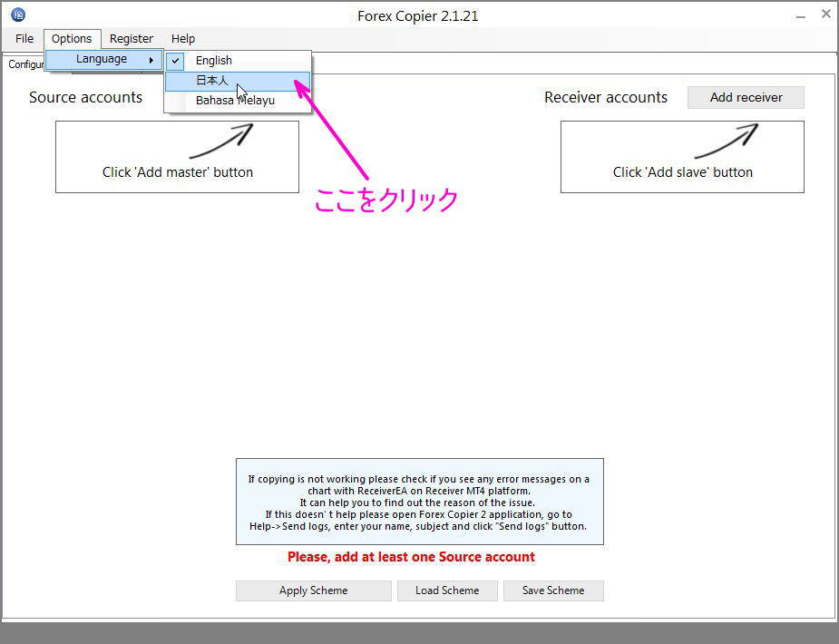Viewport: 839px width, 644px height.
Task: Switch language to Bahasa Melayu
Action: (235, 101)
